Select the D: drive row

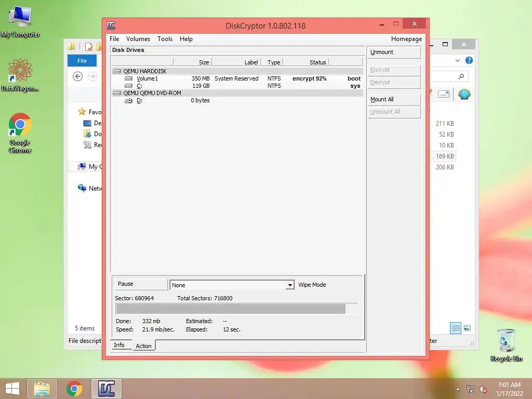coord(237,100)
